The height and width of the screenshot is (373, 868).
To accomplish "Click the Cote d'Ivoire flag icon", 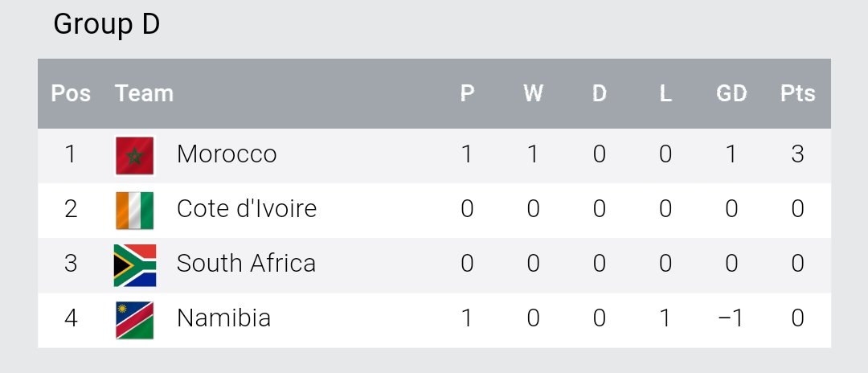I will pyautogui.click(x=134, y=211).
